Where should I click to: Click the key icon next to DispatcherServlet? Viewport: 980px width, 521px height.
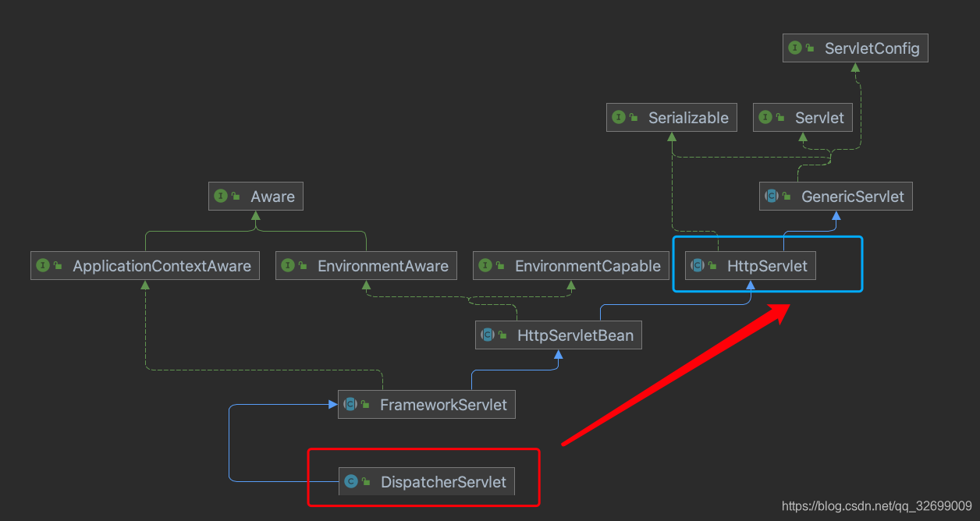pyautogui.click(x=366, y=481)
